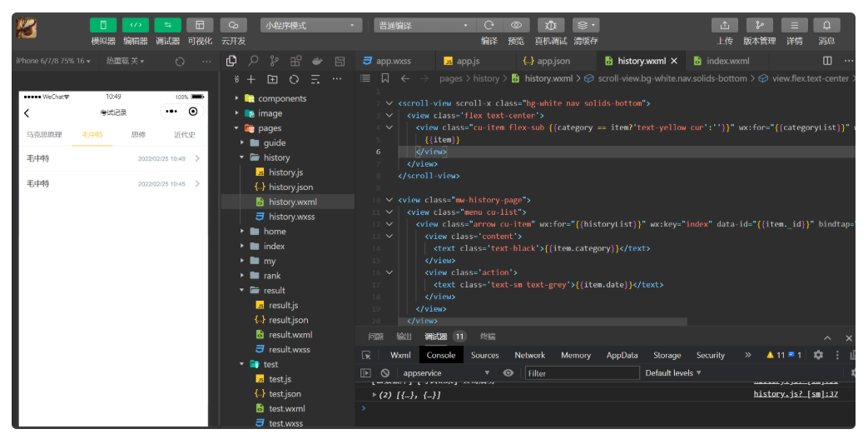Image resolution: width=868 pixels, height=439 pixels.
Task: Click the real device debug bug icon
Action: 550,25
